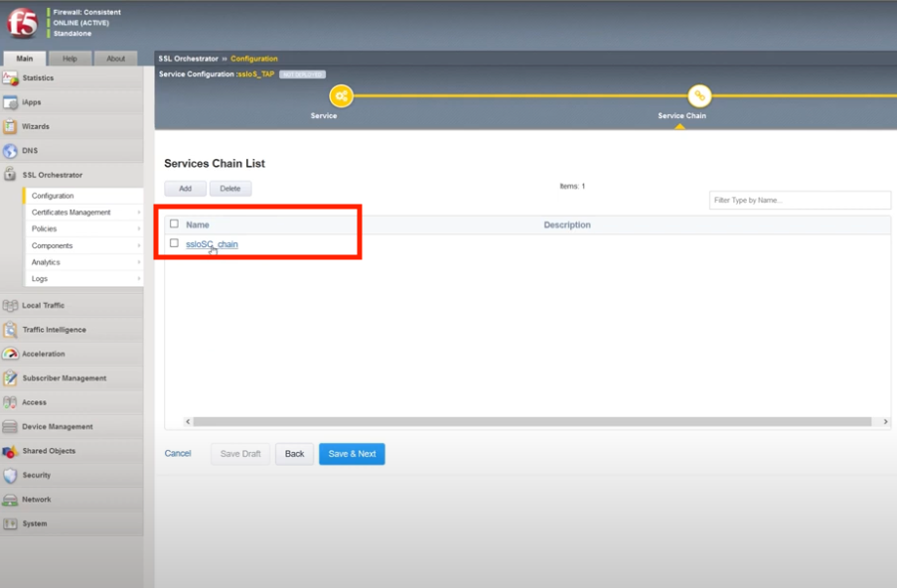This screenshot has height=588, width=897.
Task: Select Configuration under SSL Orchestrator
Action: [53, 196]
